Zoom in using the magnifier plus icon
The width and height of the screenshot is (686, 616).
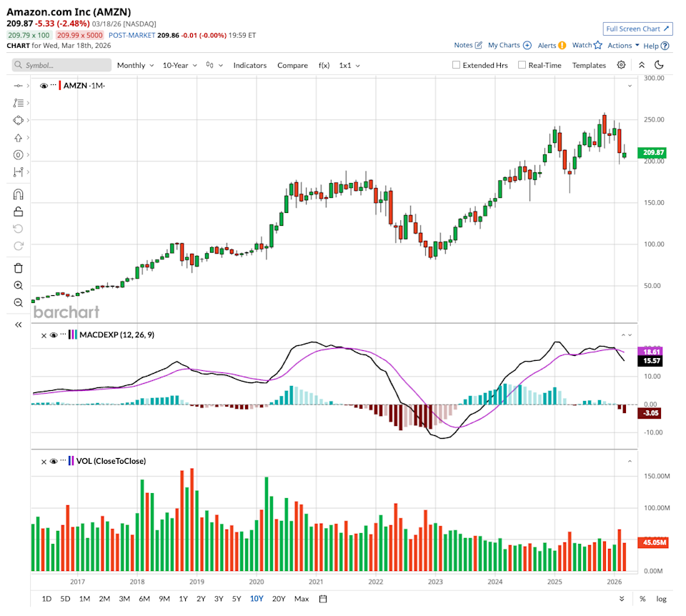pyautogui.click(x=19, y=285)
